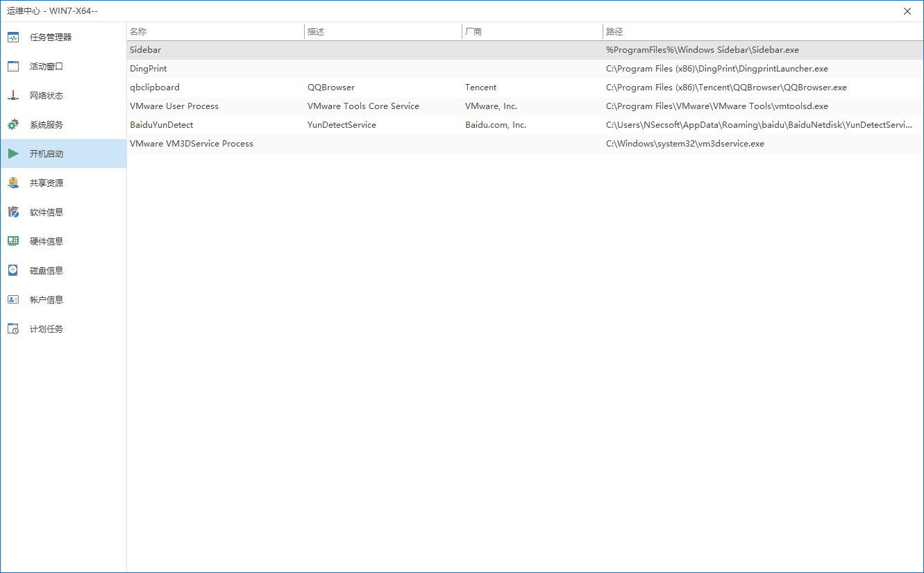Click the 系统服务 gear icon
This screenshot has width=924, height=573.
click(13, 125)
